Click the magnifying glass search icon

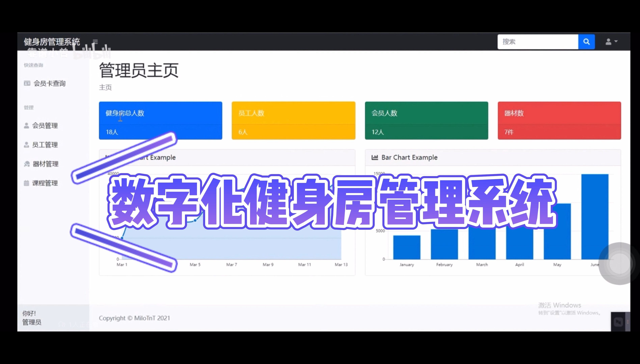tap(587, 42)
